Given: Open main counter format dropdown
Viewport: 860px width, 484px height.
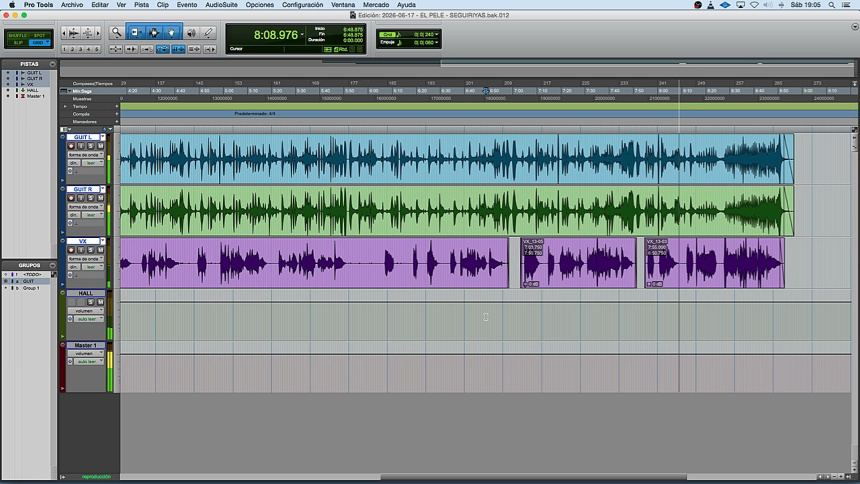Looking at the screenshot, I should (x=302, y=35).
